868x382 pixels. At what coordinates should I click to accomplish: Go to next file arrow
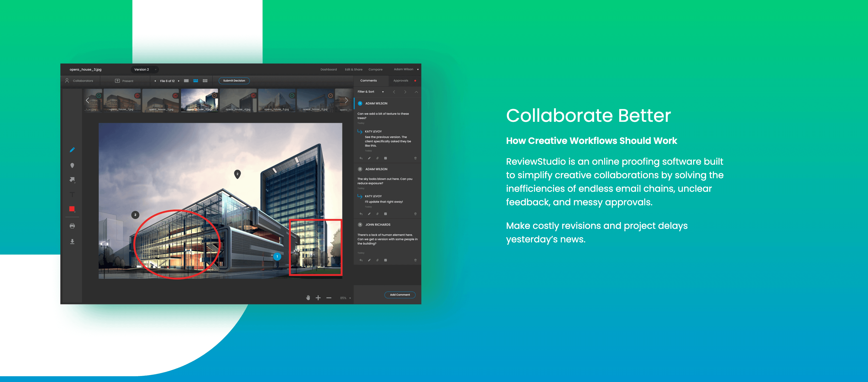click(x=179, y=81)
